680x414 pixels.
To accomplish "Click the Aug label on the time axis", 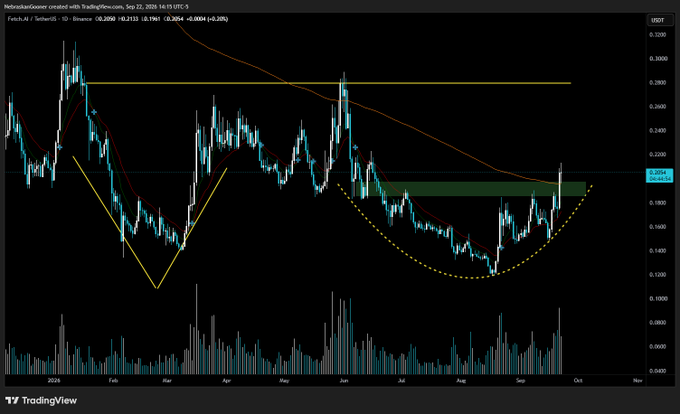I will pyautogui.click(x=461, y=381).
